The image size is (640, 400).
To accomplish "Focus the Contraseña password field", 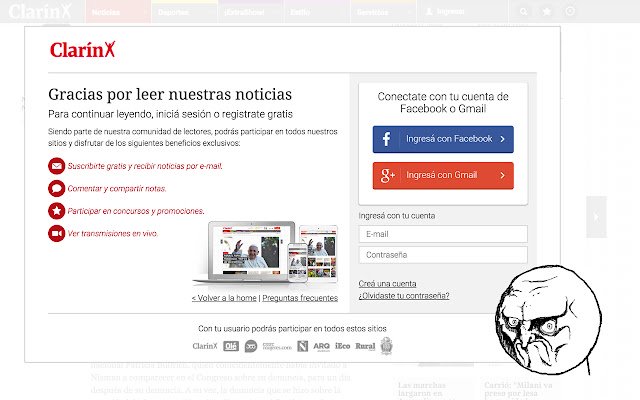I will (x=443, y=255).
